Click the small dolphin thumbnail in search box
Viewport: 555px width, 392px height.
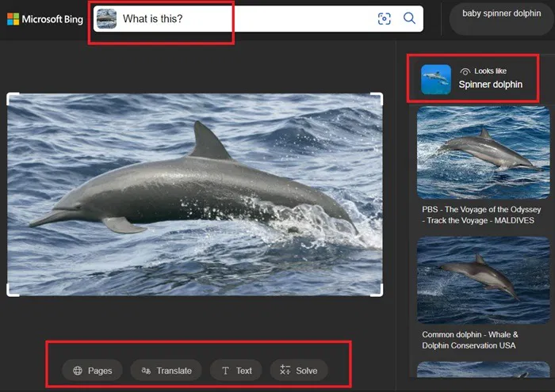[106, 19]
